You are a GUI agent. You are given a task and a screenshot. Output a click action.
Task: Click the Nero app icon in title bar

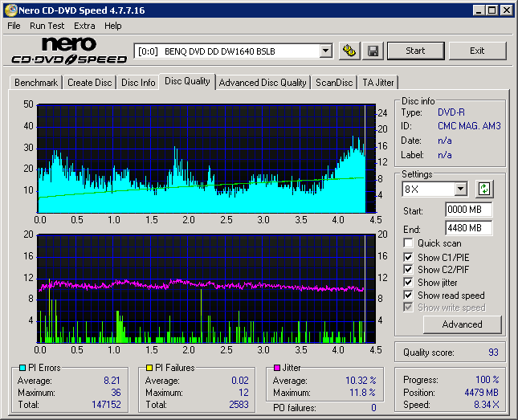click(x=9, y=10)
